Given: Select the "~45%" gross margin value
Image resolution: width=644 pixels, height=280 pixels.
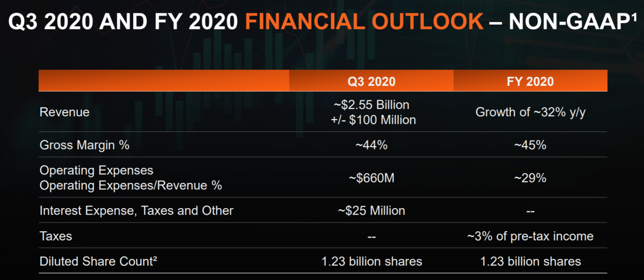Looking at the screenshot, I should pos(530,145).
